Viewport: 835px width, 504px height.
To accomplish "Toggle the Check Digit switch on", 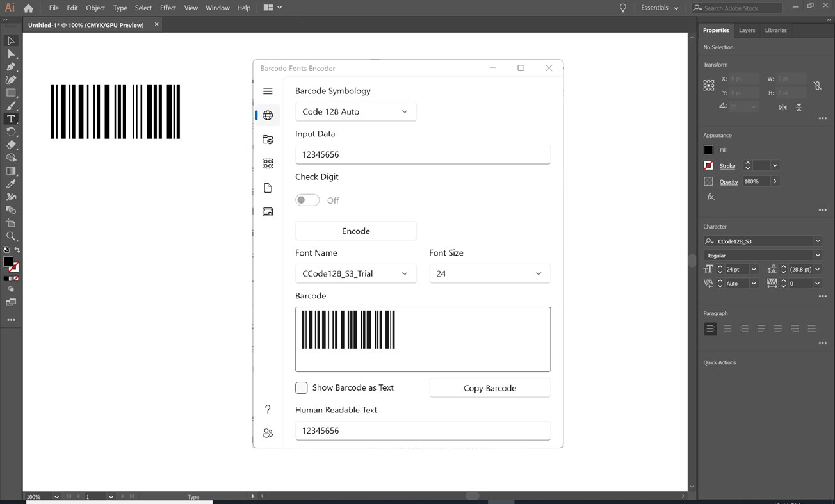I will (x=307, y=200).
